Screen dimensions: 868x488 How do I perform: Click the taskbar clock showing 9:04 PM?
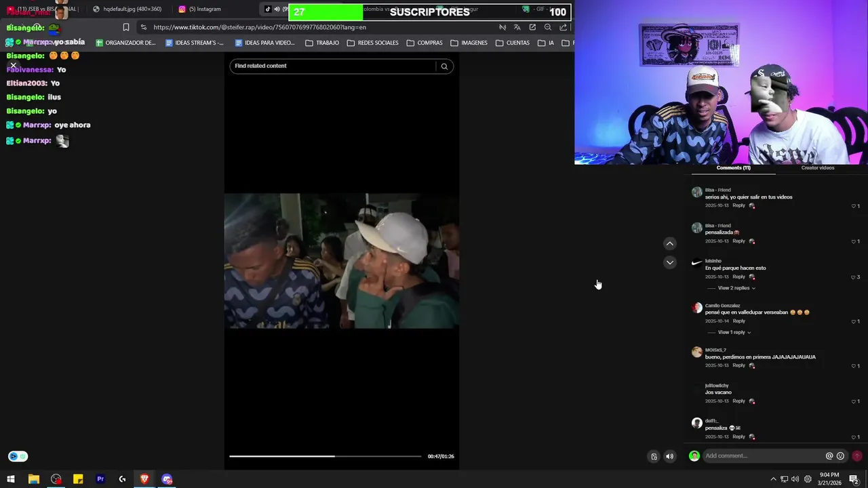[x=829, y=479]
